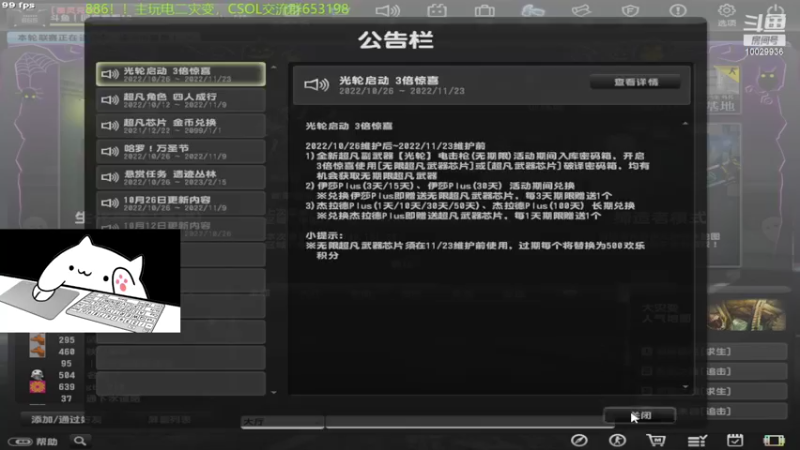Click the magnifying glass search icon

pyautogui.click(x=80, y=441)
